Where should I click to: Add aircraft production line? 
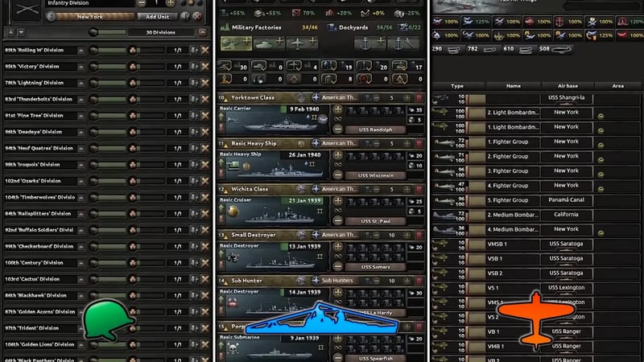(302, 43)
